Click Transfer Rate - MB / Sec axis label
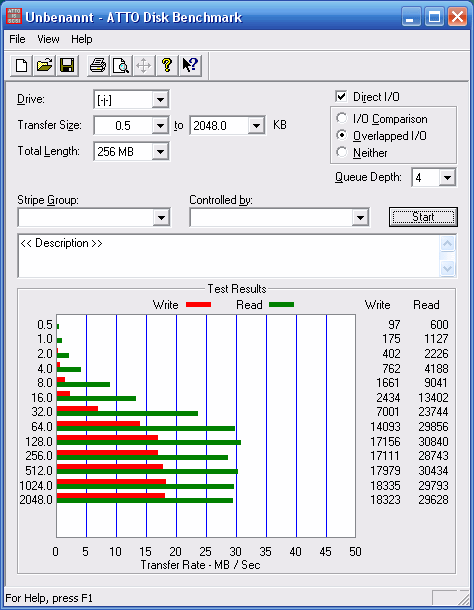 coord(200,565)
